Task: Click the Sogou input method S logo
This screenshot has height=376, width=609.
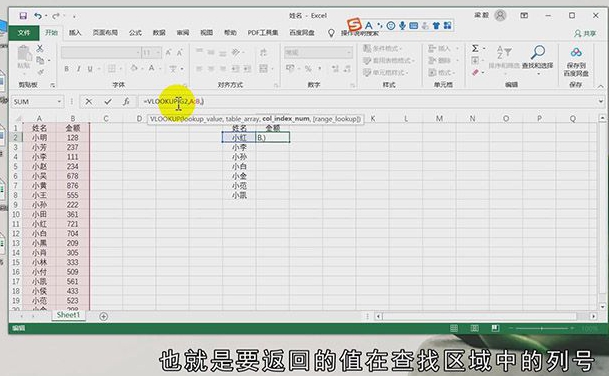Action: 354,25
